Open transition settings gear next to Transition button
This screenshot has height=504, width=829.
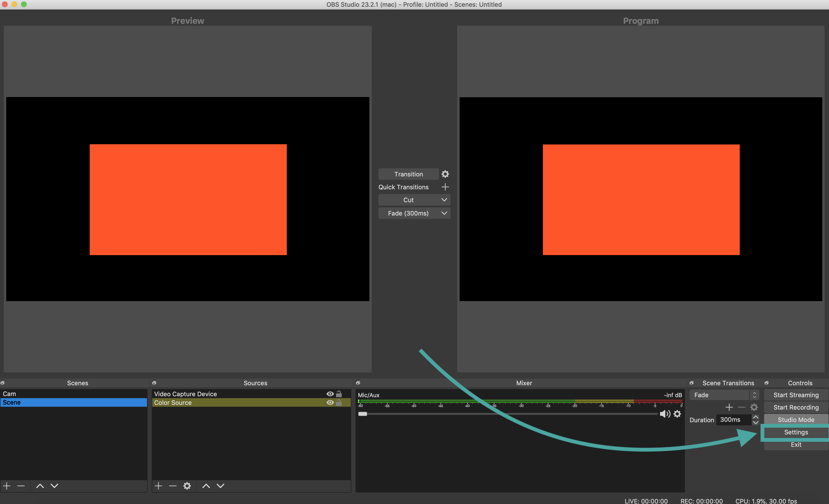click(445, 174)
